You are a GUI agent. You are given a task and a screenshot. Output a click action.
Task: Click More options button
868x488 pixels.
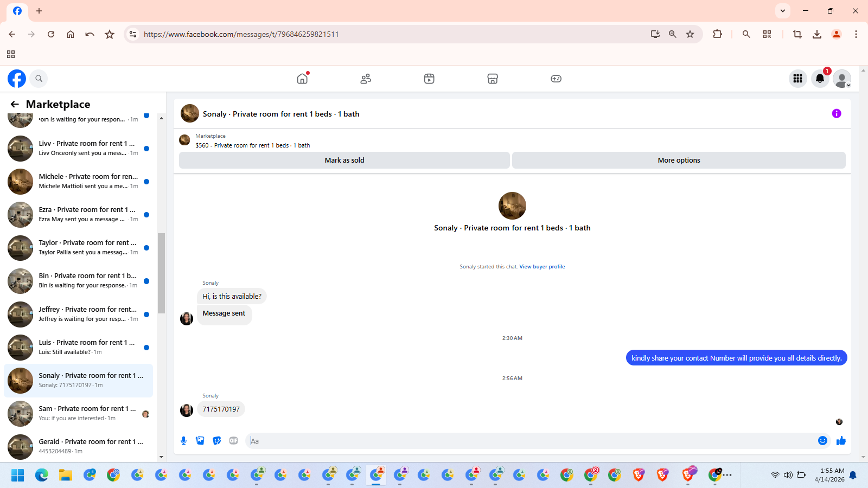[679, 160]
